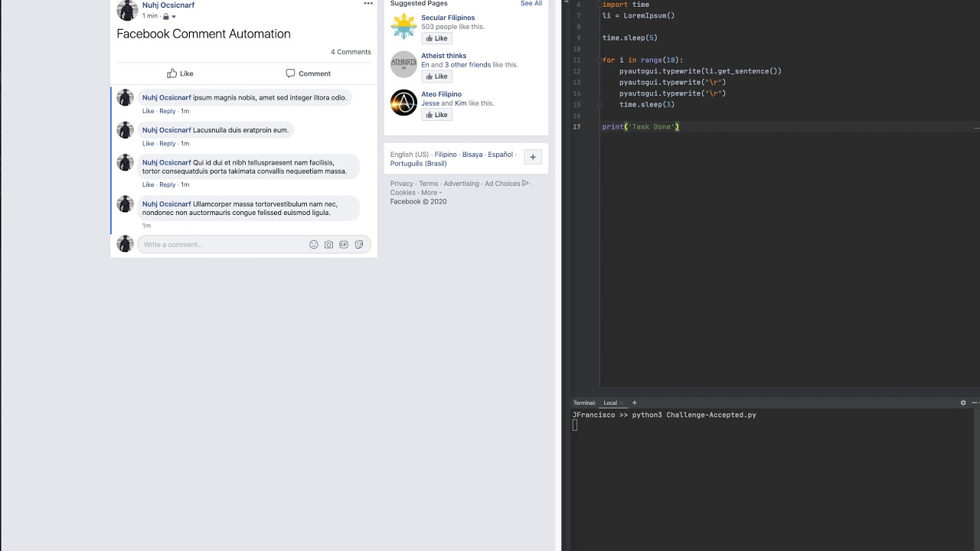This screenshot has width=980, height=551.
Task: Click 'See All' in Suggested Pages
Action: (x=531, y=4)
